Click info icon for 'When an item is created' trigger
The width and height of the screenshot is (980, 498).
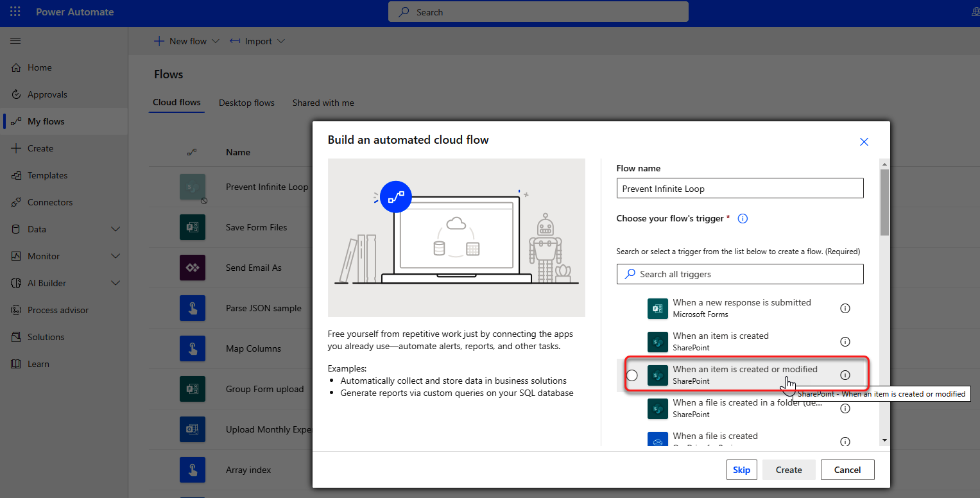click(x=845, y=341)
